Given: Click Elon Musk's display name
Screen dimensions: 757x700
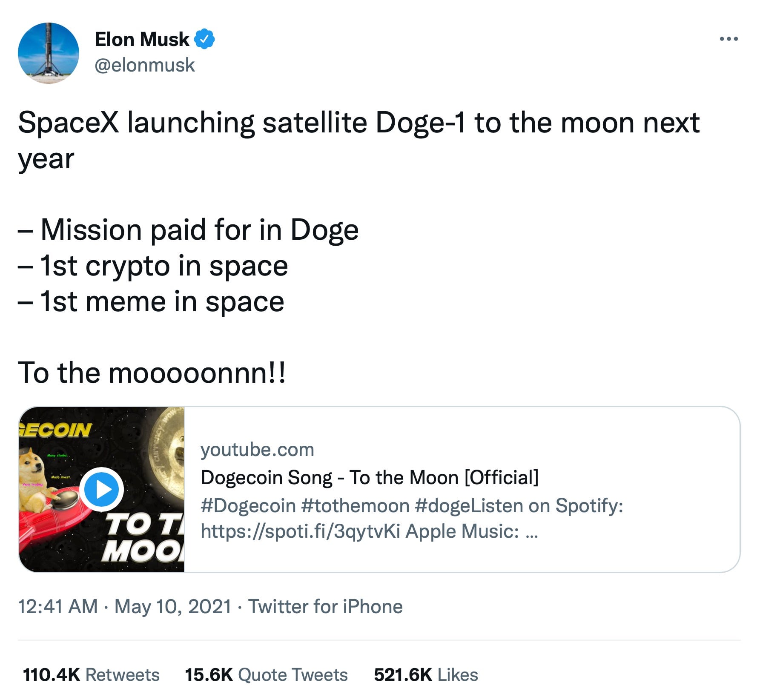Looking at the screenshot, I should [x=141, y=39].
